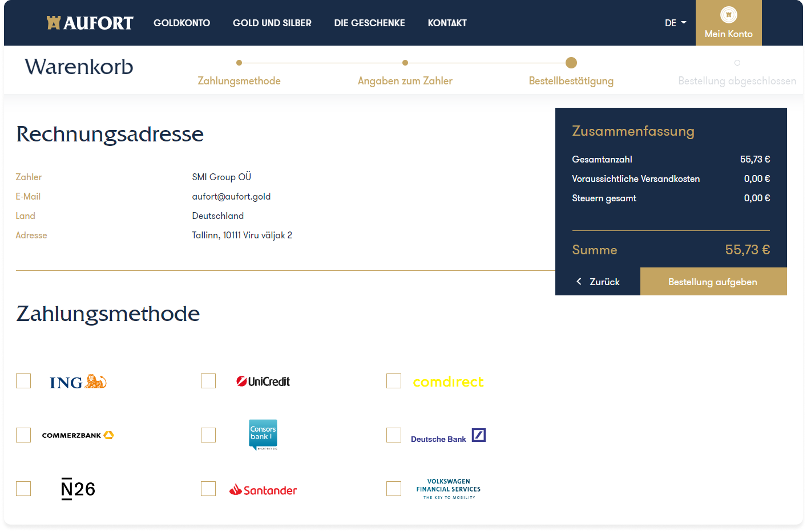Open the Goldkonto menu item
The height and width of the screenshot is (532, 807).
(181, 23)
